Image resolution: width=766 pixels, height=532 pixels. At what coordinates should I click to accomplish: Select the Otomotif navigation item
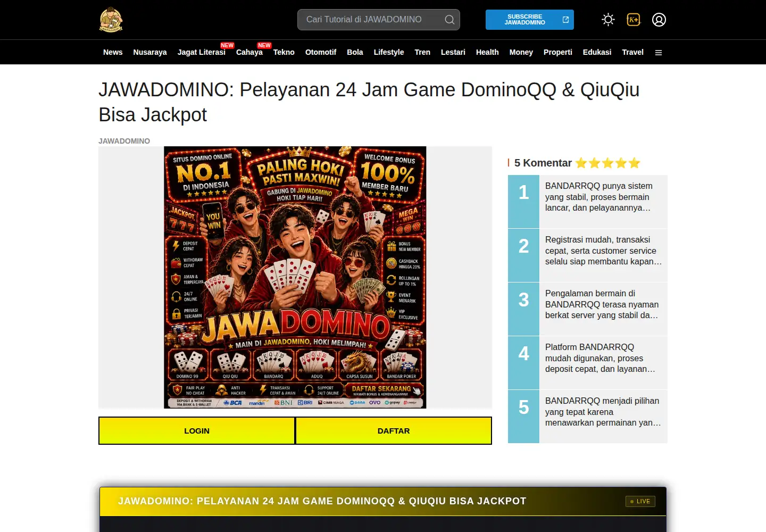(x=321, y=52)
